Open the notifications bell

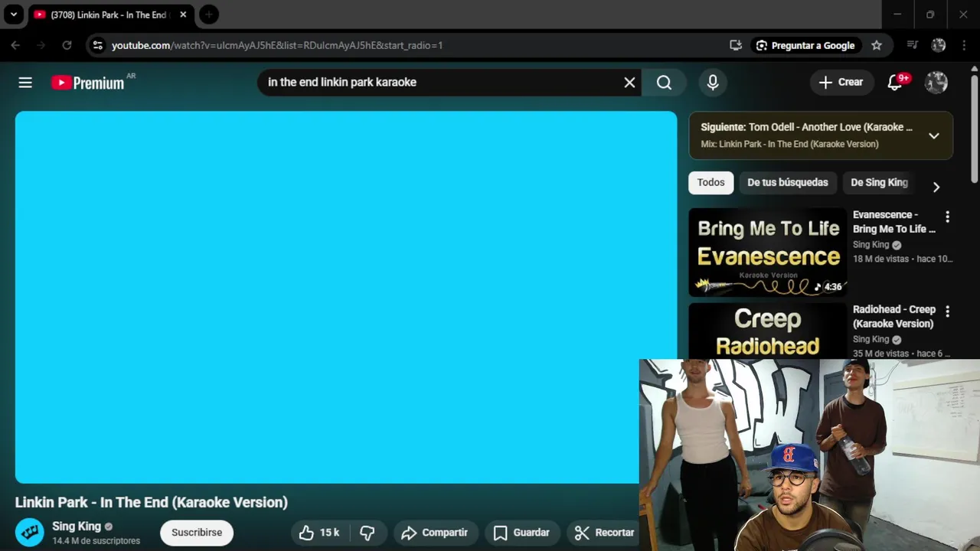(895, 83)
